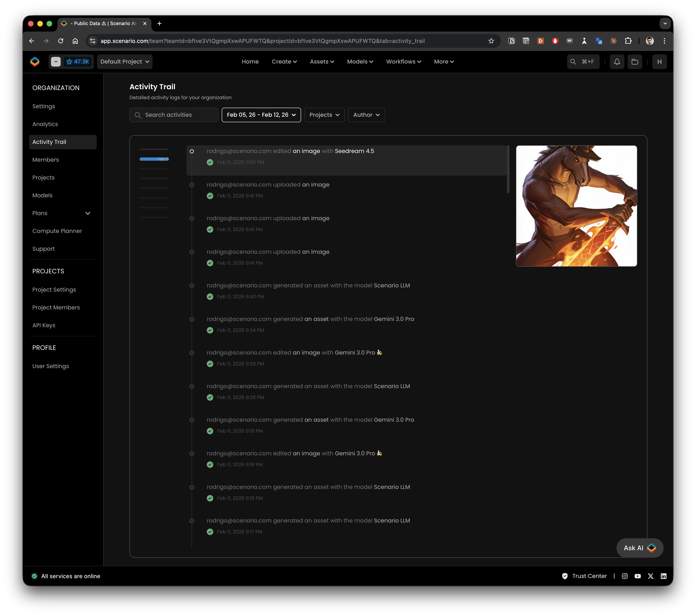Image resolution: width=696 pixels, height=616 pixels.
Task: Click the Scenario logo icon
Action: pos(35,62)
